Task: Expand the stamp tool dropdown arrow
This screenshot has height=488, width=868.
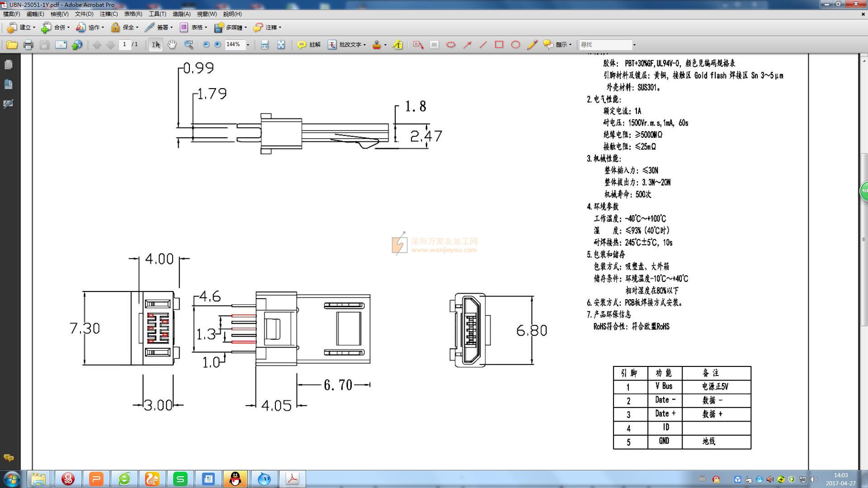Action: pos(385,45)
